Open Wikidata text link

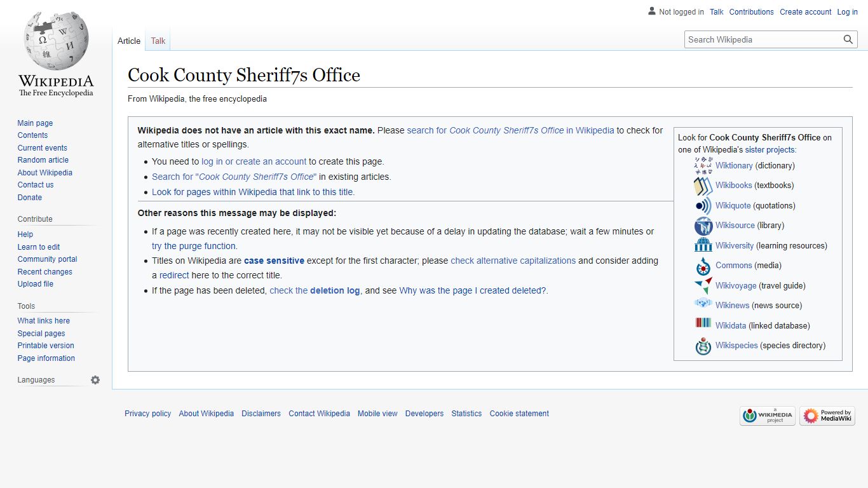point(731,326)
